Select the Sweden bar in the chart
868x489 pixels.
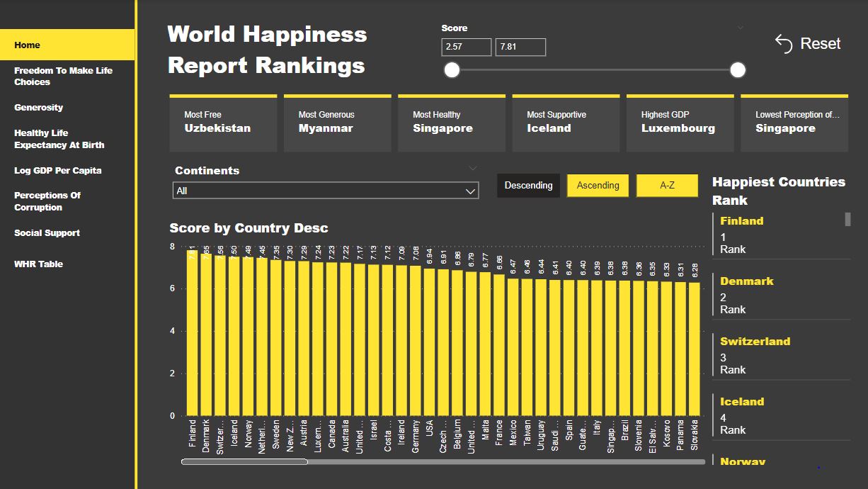click(276, 338)
